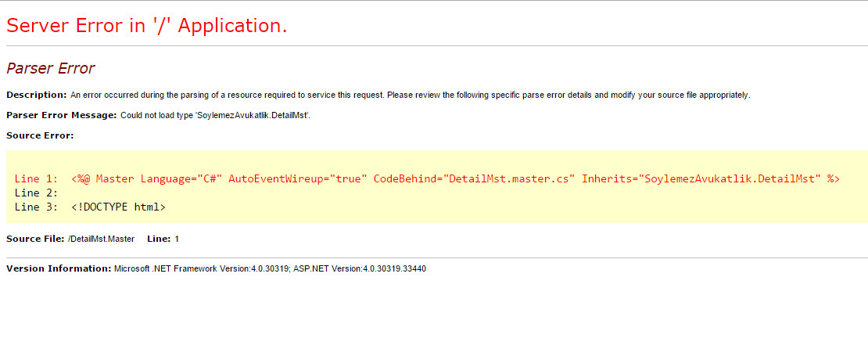
Task: Click the 'ASP.NET Version:4.0.30319.33440' text
Action: coord(360,269)
